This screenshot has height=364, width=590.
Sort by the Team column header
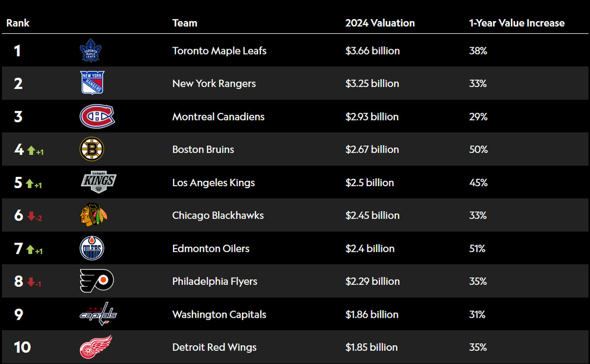185,23
